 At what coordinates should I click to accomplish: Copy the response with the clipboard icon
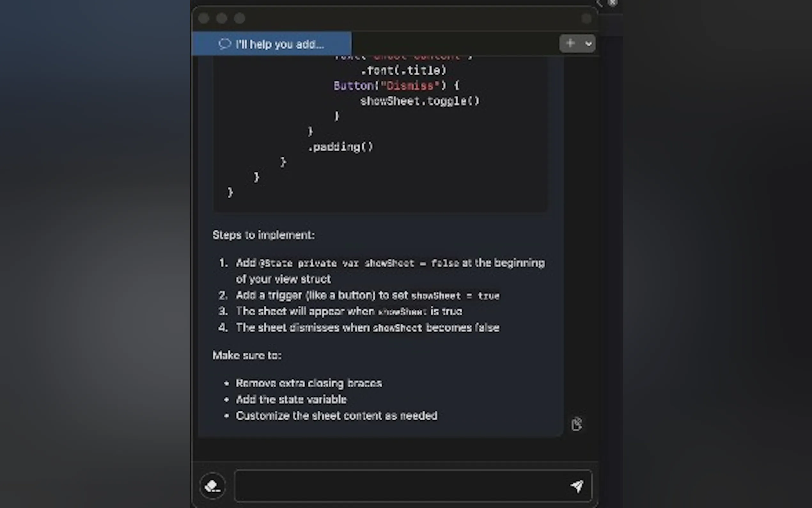pos(576,424)
